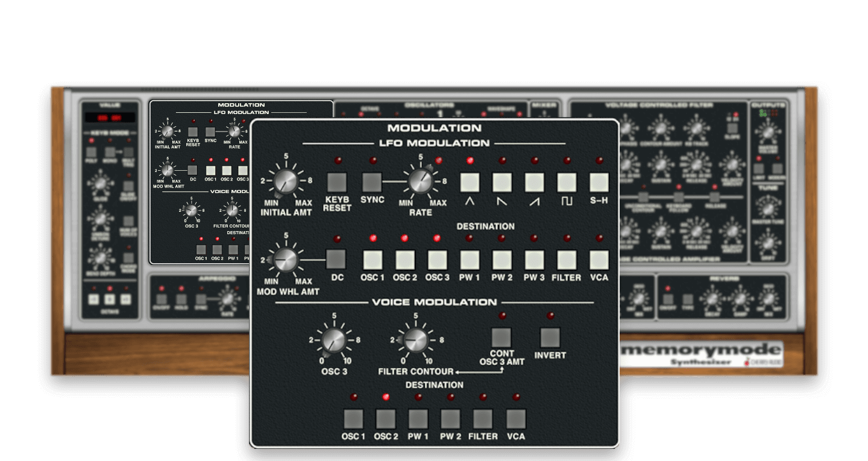Click the MOD WHL AMT knob in the enlarged panel
The height and width of the screenshot is (461, 868).
pos(286,259)
